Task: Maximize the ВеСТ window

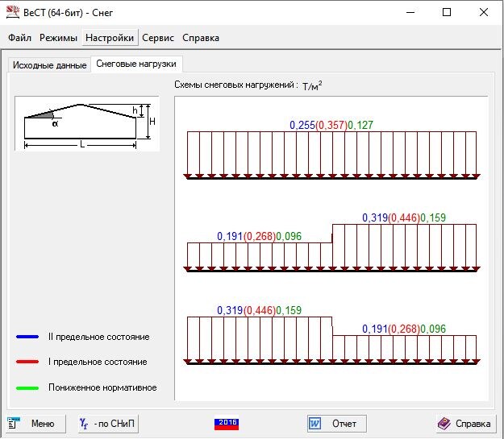Action: point(447,13)
